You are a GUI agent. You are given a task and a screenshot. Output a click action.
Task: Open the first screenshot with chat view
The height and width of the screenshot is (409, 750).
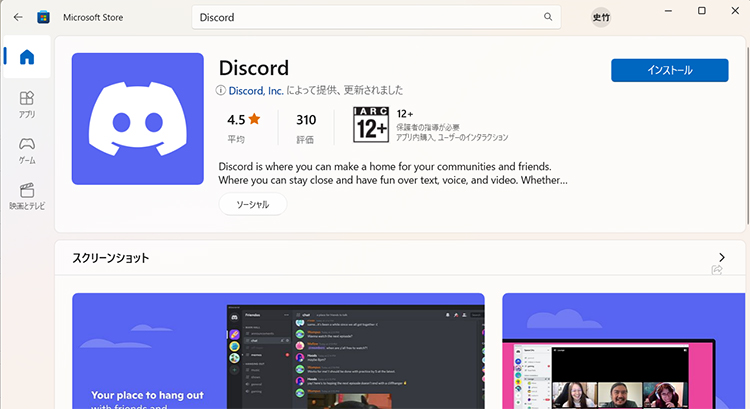coord(278,351)
